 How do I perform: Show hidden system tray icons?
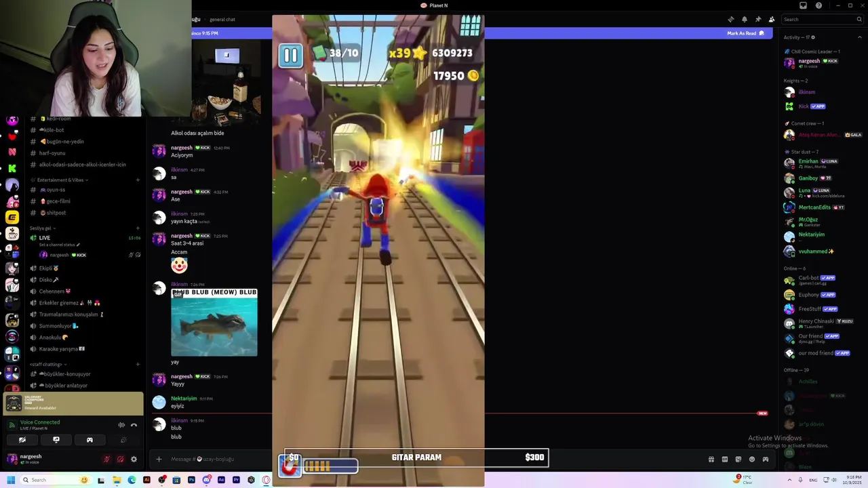pos(790,480)
